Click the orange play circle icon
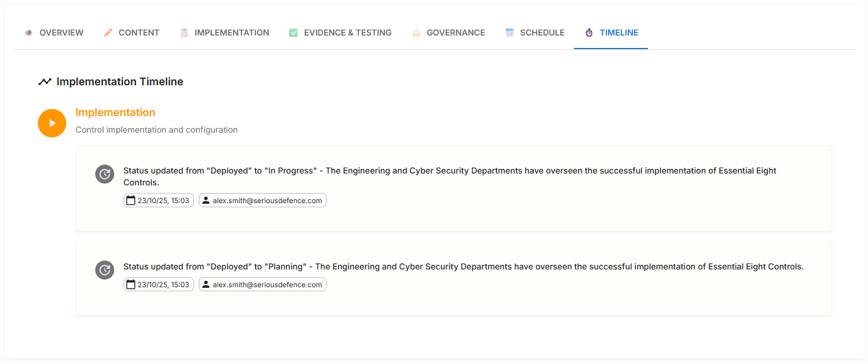The image size is (868, 363). pos(52,123)
